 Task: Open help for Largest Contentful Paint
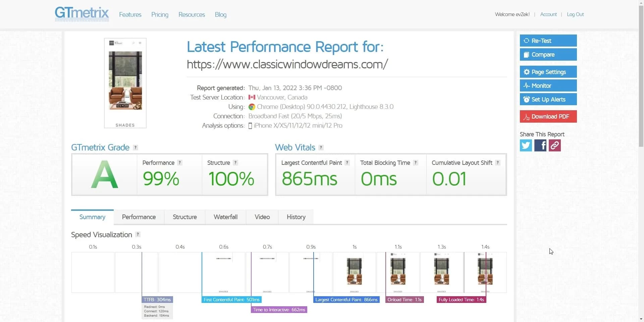pyautogui.click(x=347, y=163)
